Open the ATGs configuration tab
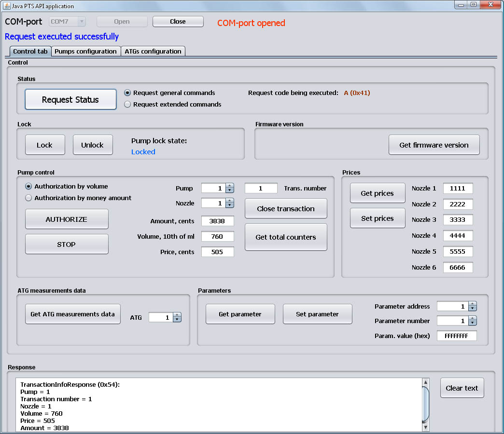Image resolution: width=504 pixels, height=434 pixels. coord(153,51)
